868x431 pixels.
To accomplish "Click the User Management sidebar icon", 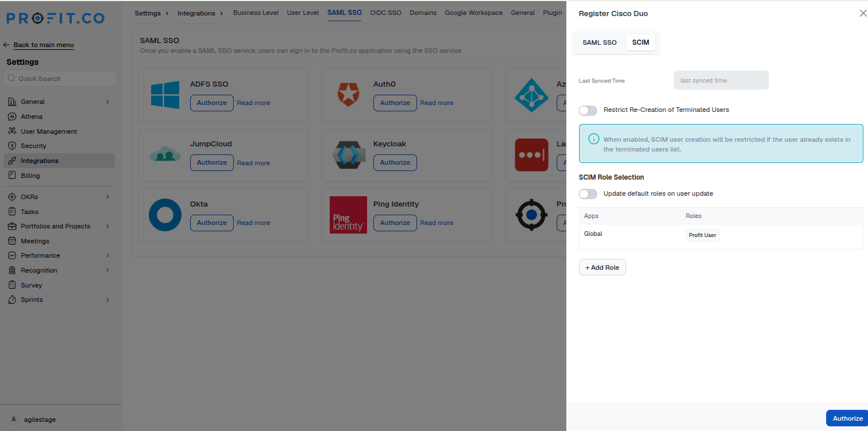I will (x=12, y=131).
